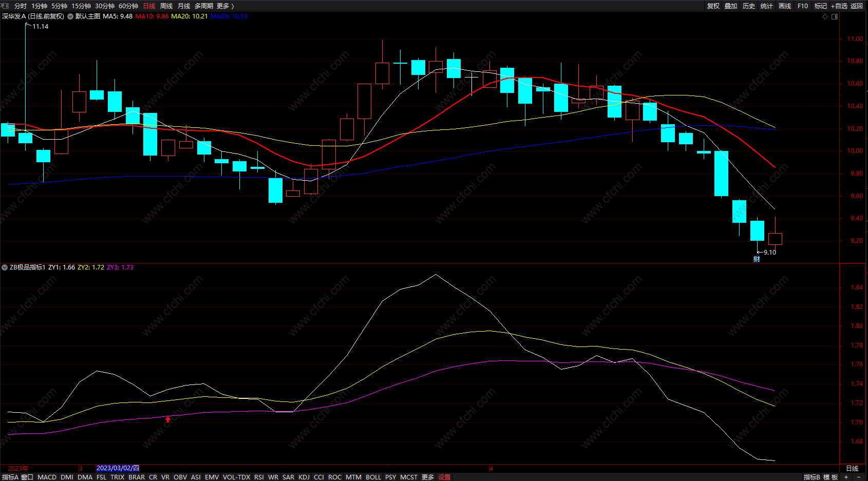Image resolution: width=868 pixels, height=481 pixels.
Task: Toggle the side panel layout icon
Action: (835, 16)
